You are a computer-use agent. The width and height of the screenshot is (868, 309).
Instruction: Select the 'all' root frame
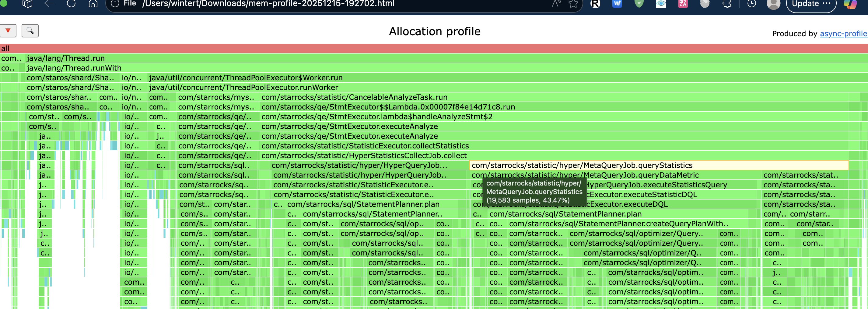(x=434, y=48)
